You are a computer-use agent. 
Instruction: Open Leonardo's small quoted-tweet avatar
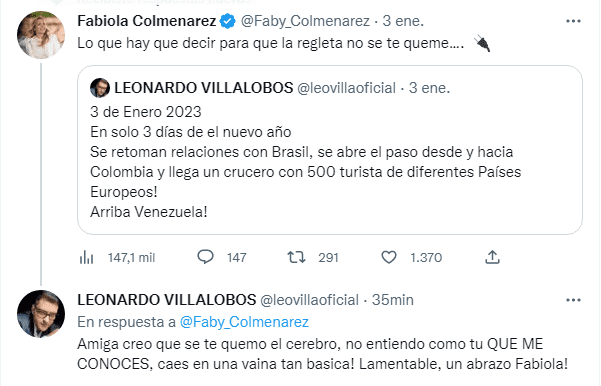coord(100,88)
